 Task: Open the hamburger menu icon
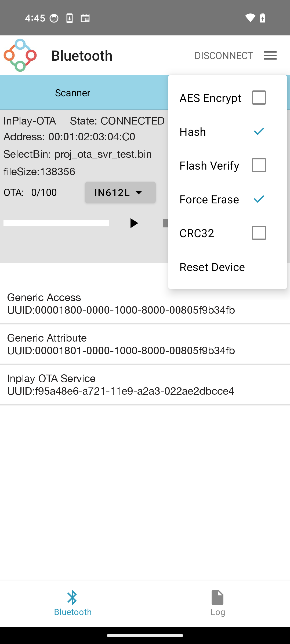pyautogui.click(x=270, y=56)
